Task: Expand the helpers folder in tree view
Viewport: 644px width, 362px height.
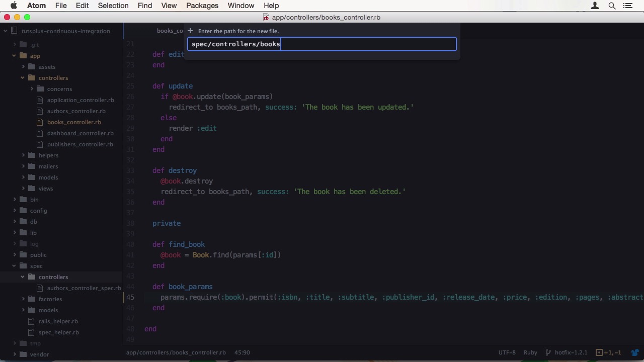Action: coord(24,155)
